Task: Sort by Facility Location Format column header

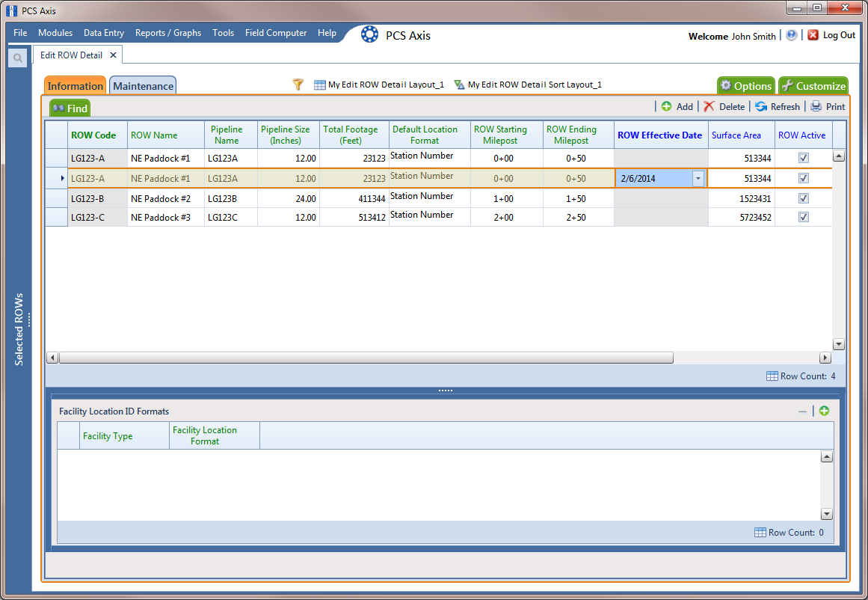Action: click(215, 436)
